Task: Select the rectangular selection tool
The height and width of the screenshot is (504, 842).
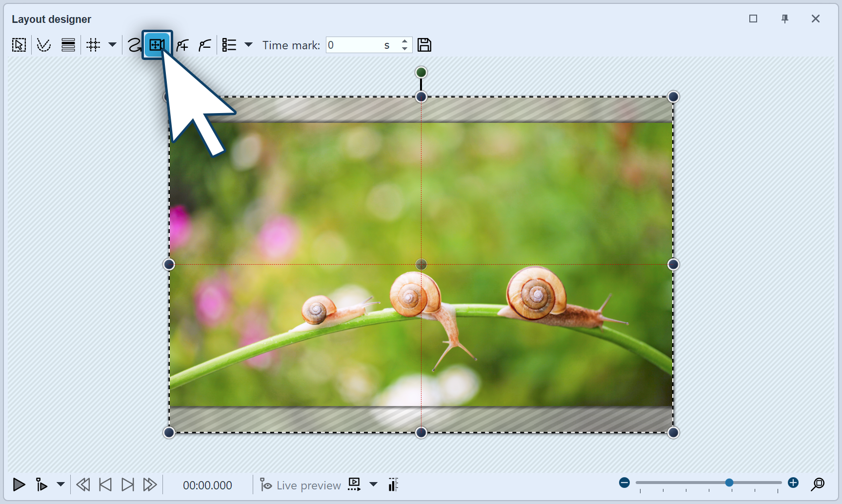Action: (19, 45)
